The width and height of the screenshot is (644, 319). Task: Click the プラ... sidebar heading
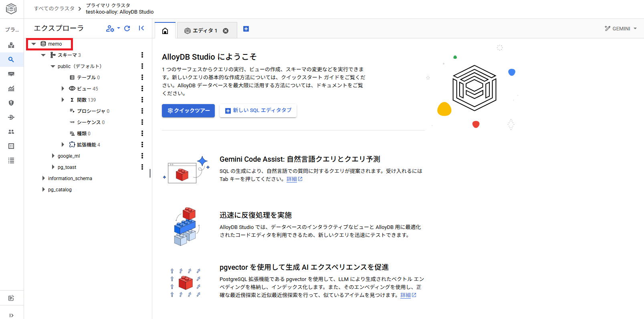pos(12,30)
